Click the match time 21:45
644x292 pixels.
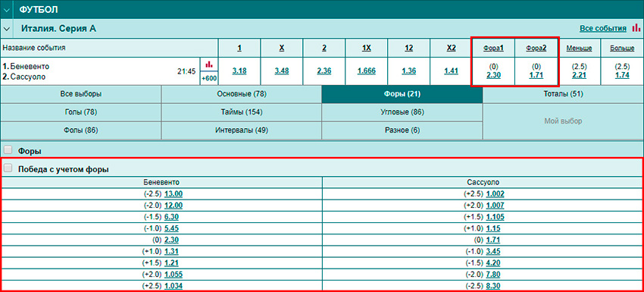pyautogui.click(x=186, y=71)
